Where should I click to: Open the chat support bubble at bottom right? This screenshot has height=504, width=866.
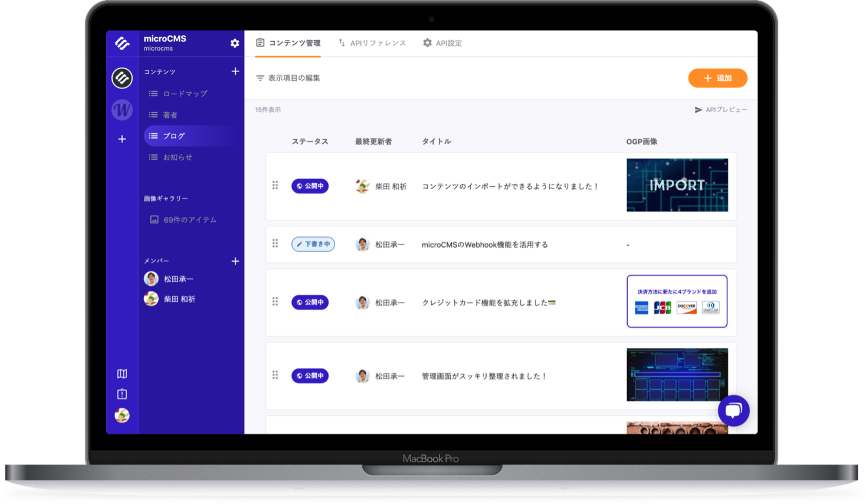pyautogui.click(x=733, y=410)
